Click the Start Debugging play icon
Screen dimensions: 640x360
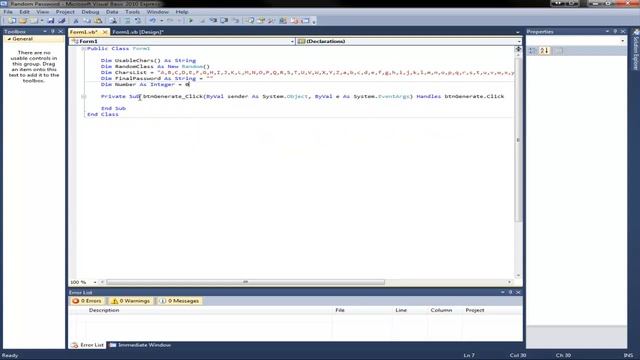point(191,20)
